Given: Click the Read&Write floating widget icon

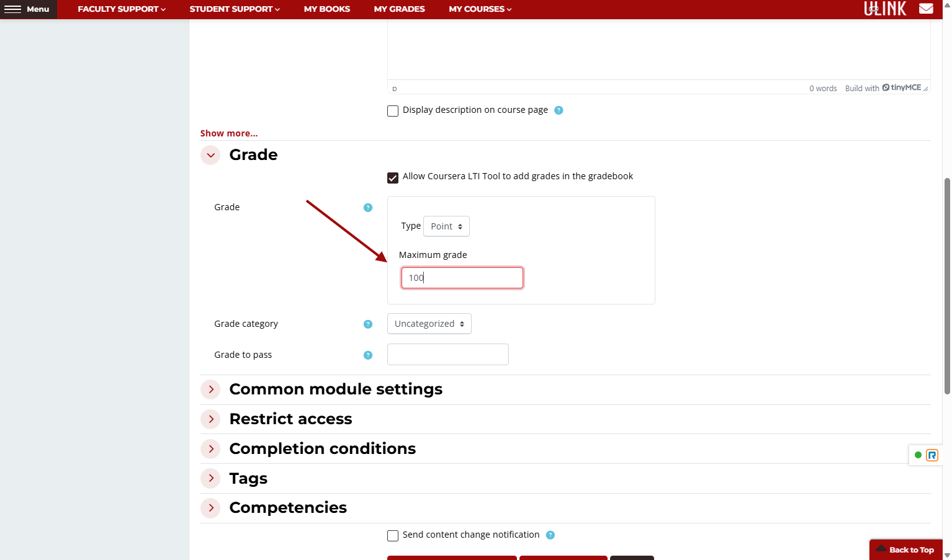Looking at the screenshot, I should coord(932,455).
